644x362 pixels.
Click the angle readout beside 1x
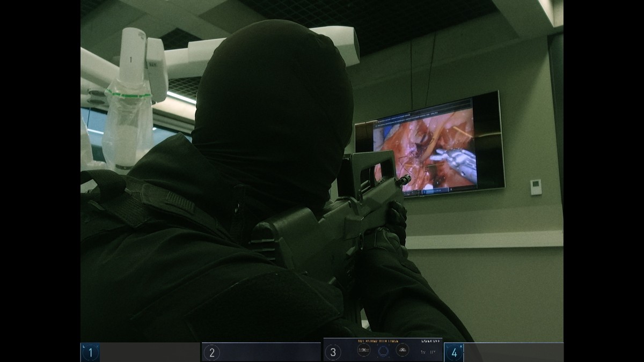(433, 352)
